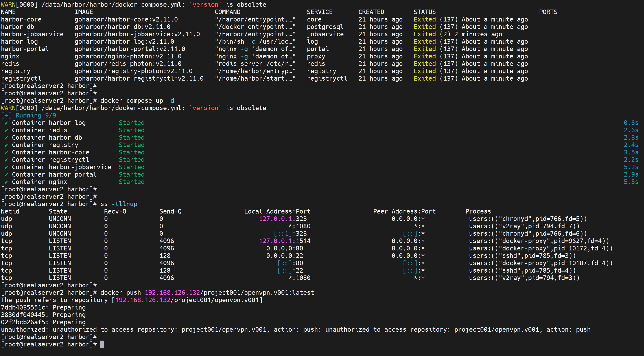Click the green checkmark beside harbor-log container
The image size is (644, 356).
pos(7,123)
